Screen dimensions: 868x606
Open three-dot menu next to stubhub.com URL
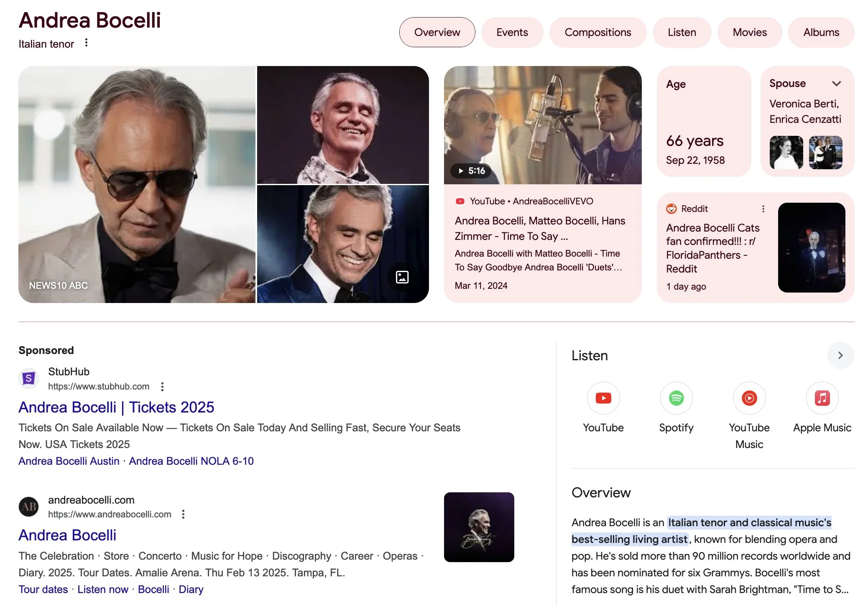(162, 387)
